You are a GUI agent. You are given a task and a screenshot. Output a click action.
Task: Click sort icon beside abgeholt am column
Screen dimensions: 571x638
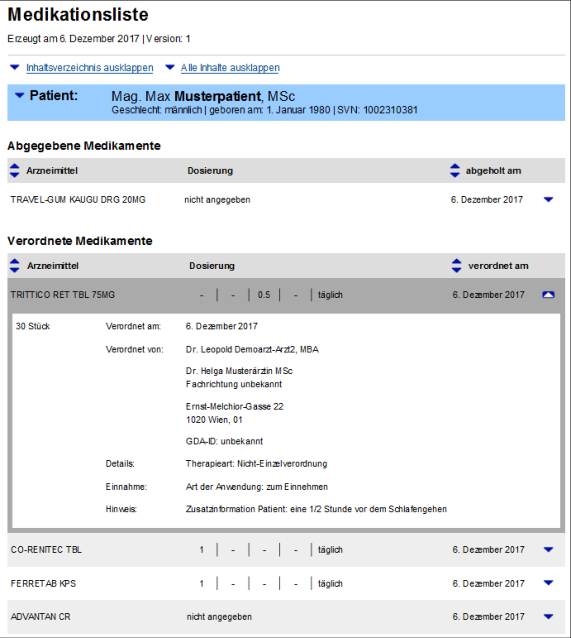point(455,170)
